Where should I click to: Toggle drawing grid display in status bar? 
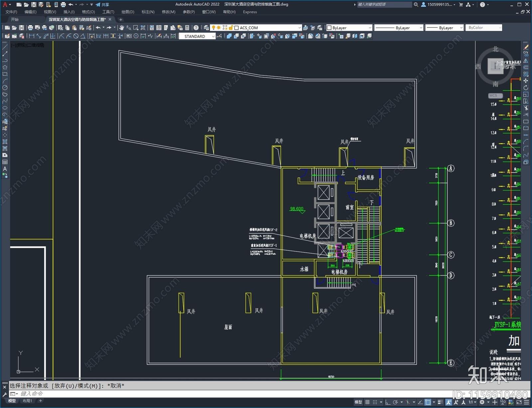(367, 402)
